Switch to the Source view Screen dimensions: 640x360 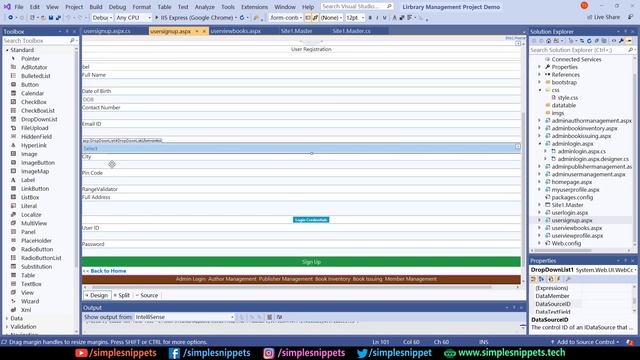click(x=147, y=295)
